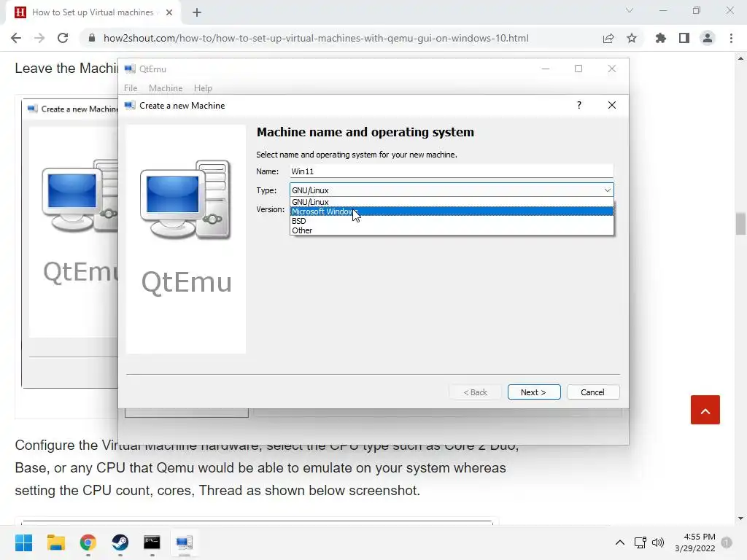Click the QtEmu window title bar icon
The width and height of the screenshot is (747, 560).
pos(130,69)
